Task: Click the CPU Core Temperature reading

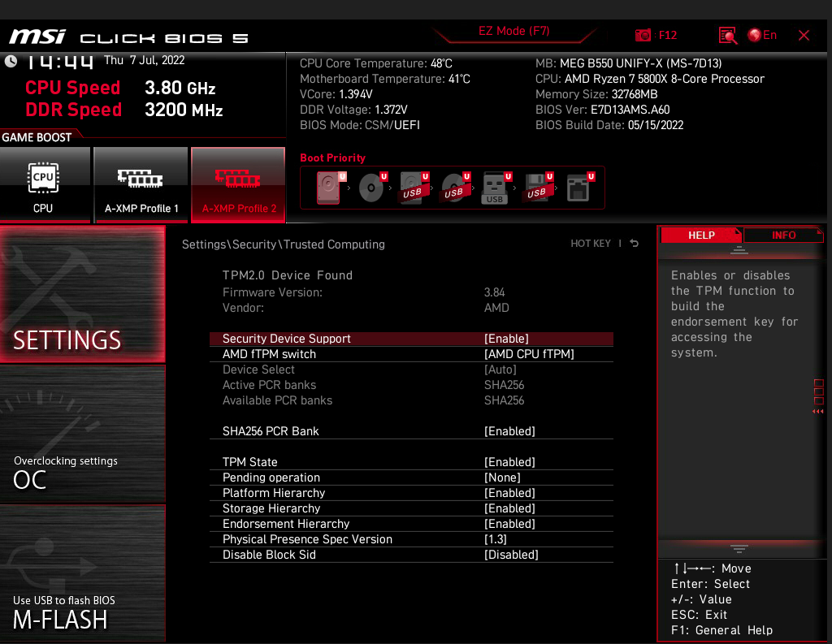Action: click(x=375, y=63)
